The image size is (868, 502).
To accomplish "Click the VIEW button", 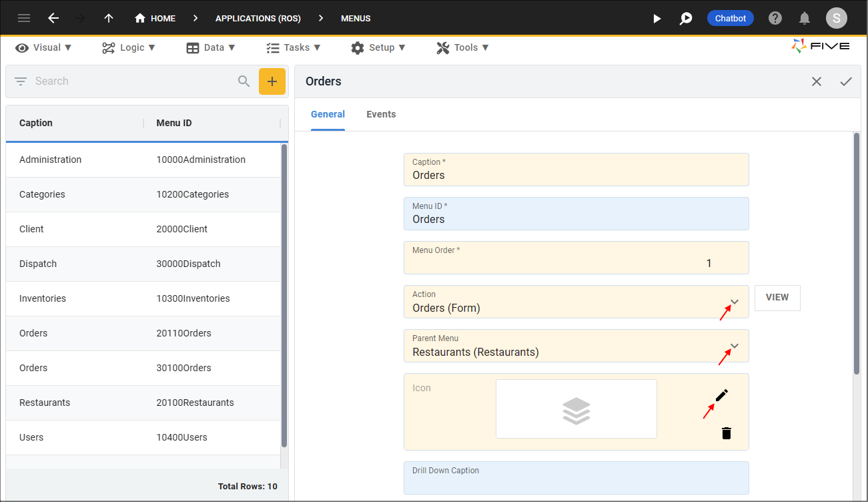I will click(777, 298).
